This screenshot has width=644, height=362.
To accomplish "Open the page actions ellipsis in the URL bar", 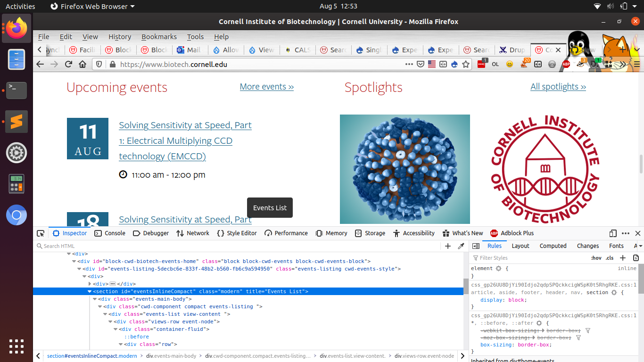I will click(x=409, y=64).
